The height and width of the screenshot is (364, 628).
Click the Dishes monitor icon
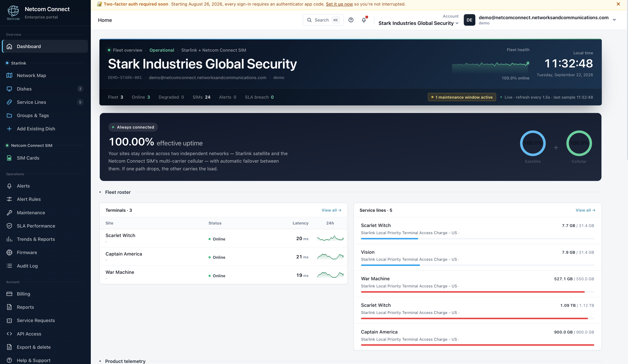point(10,89)
